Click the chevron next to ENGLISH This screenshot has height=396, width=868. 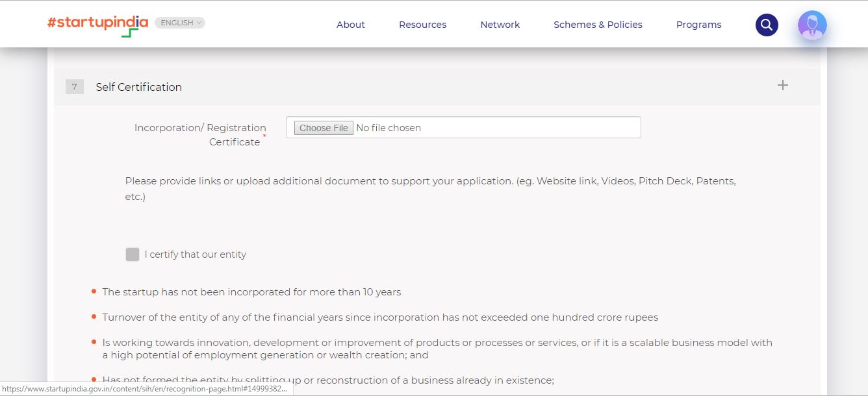pyautogui.click(x=199, y=22)
